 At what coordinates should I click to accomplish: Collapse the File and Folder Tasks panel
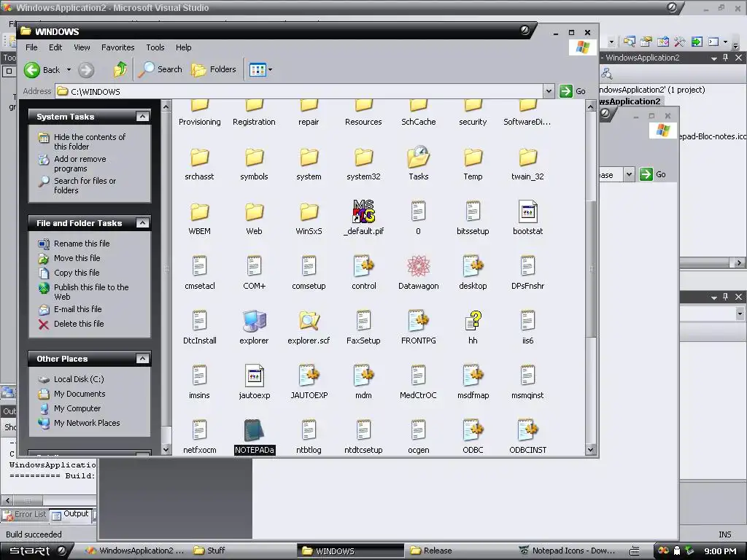(142, 223)
